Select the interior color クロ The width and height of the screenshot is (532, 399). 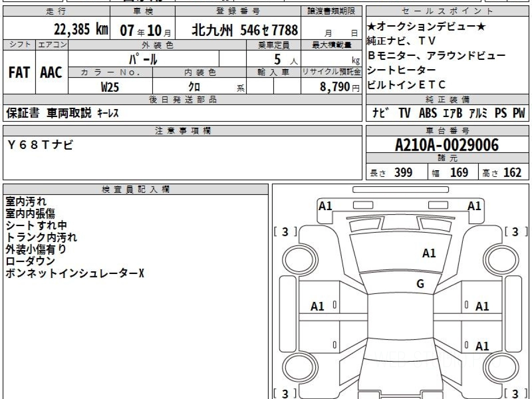[194, 86]
